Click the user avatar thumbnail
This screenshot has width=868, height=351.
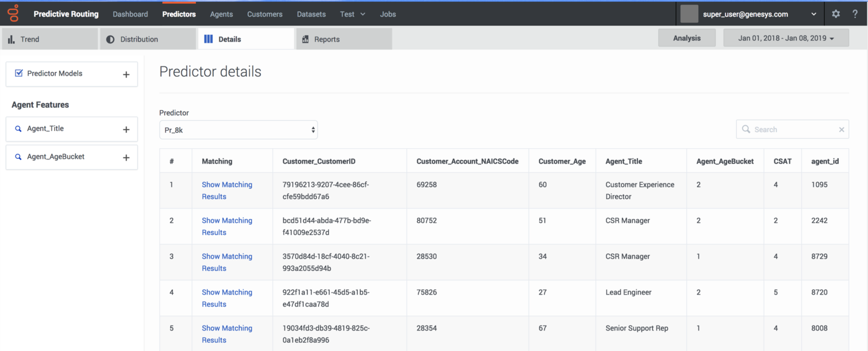click(689, 14)
